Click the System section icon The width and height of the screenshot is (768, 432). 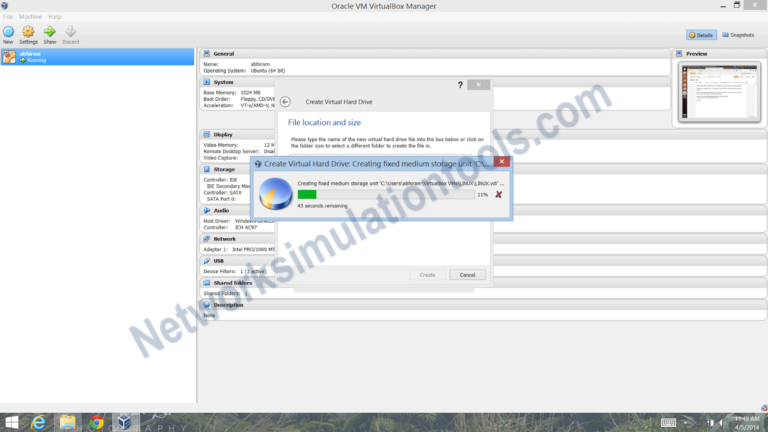[x=207, y=82]
